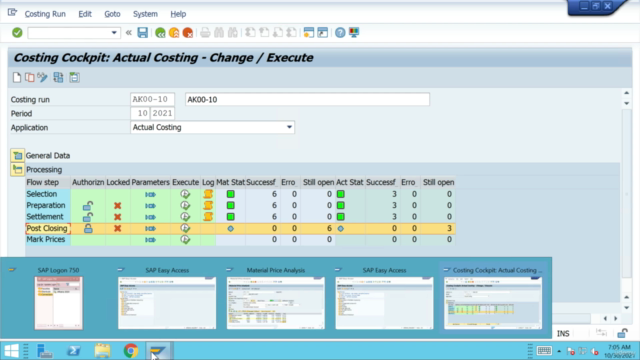Screen dimensions: 640x360
Task: Click the Period year field 2021
Action: click(162, 113)
